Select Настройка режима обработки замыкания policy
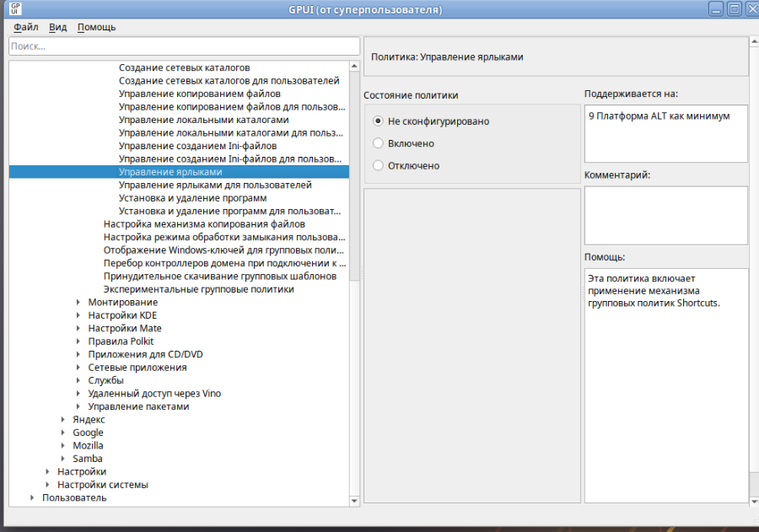 point(224,238)
